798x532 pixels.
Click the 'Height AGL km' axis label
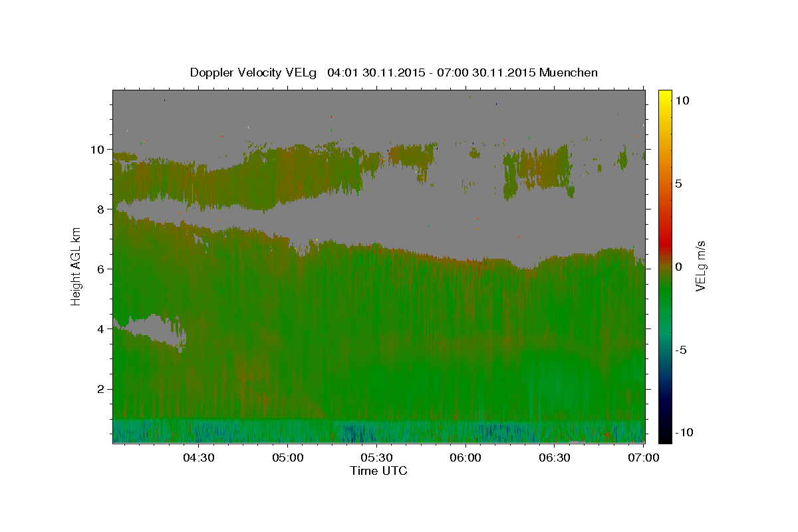click(76, 266)
